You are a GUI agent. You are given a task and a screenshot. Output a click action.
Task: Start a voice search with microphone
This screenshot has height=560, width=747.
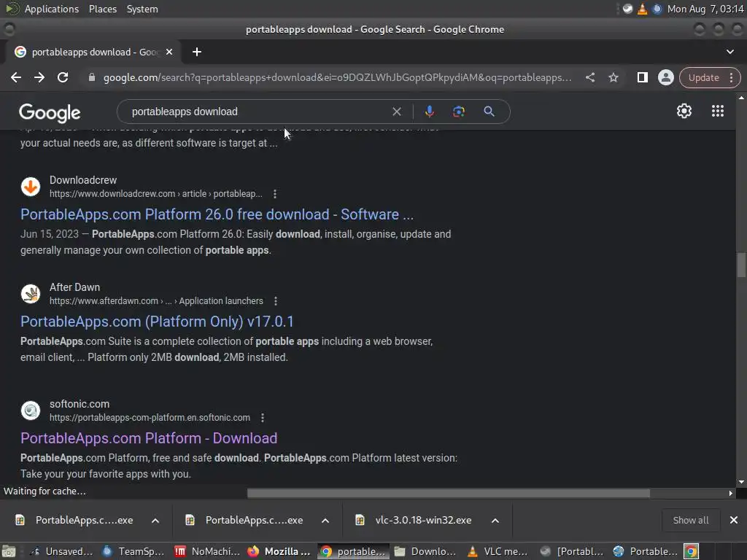click(x=429, y=112)
